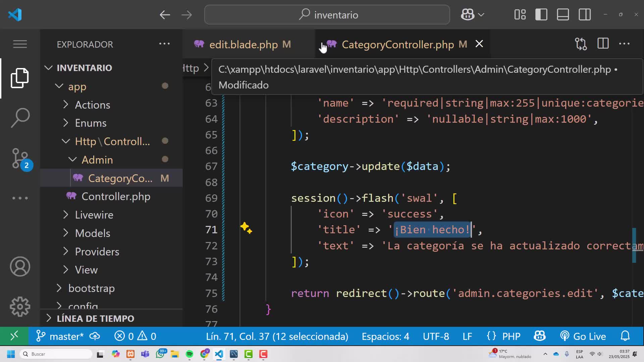Screen dimensions: 644x362
Task: Expand the Livewire folder
Action: click(x=111, y=215)
